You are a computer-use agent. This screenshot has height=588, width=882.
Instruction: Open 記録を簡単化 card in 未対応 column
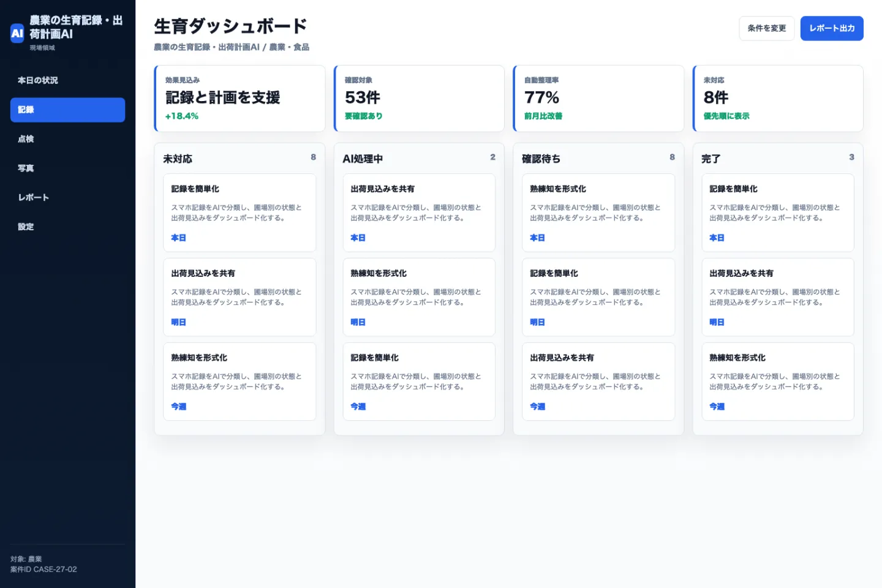pos(239,213)
